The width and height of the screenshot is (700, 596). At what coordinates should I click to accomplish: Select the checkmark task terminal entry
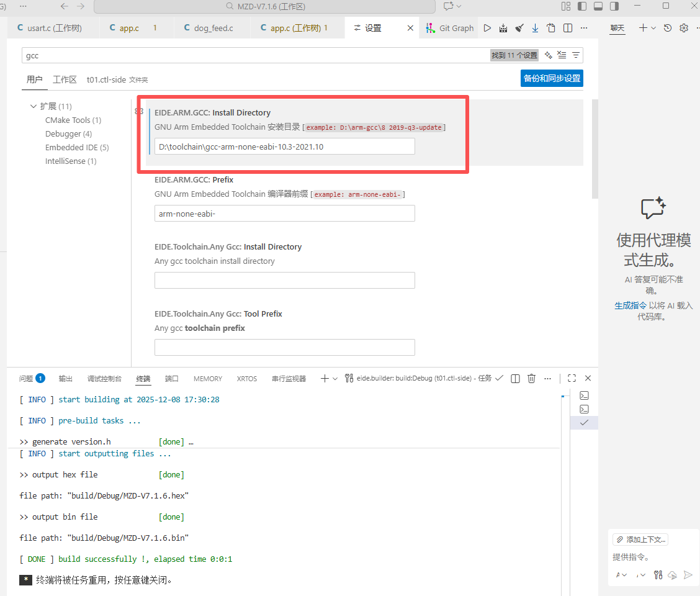584,423
